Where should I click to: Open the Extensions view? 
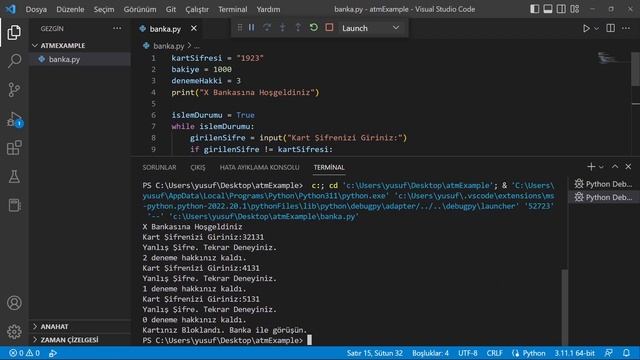[x=14, y=148]
